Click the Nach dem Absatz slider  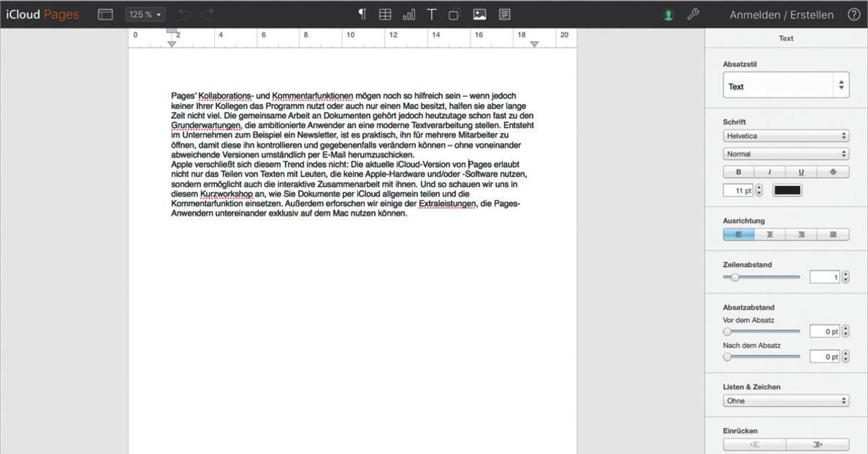[x=762, y=356]
